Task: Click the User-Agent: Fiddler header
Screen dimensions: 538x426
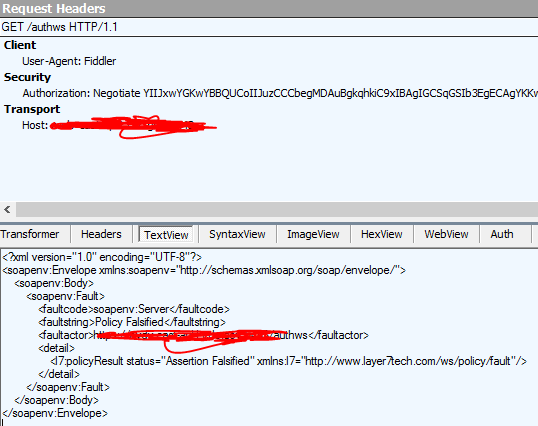Action: (69, 61)
